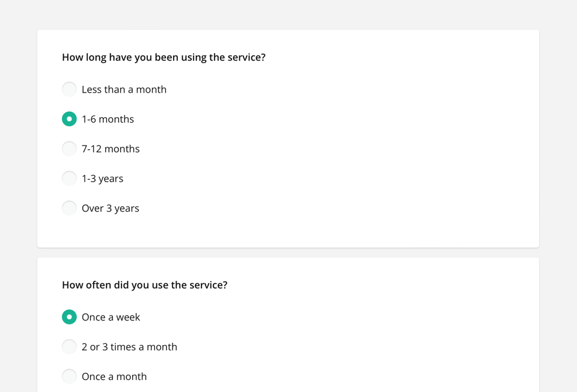Click the 'Once a month' label text
The image size is (577, 392).
click(x=114, y=376)
